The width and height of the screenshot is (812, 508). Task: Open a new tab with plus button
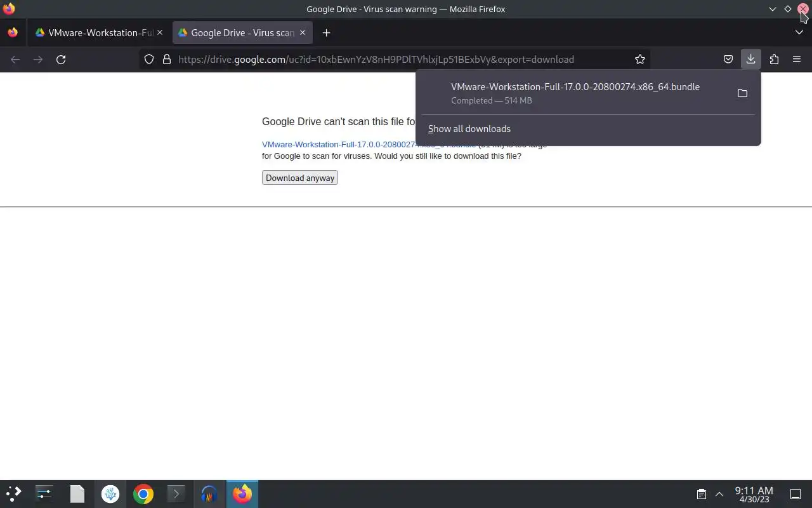[x=326, y=32]
